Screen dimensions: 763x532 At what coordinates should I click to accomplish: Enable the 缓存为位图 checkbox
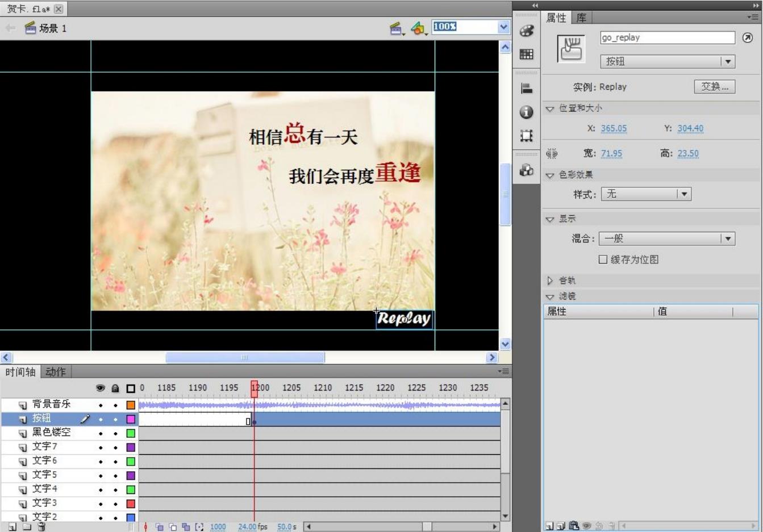pos(603,259)
